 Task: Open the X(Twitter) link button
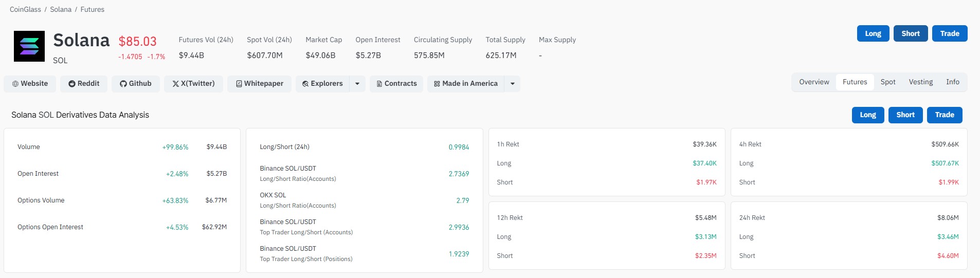(193, 84)
